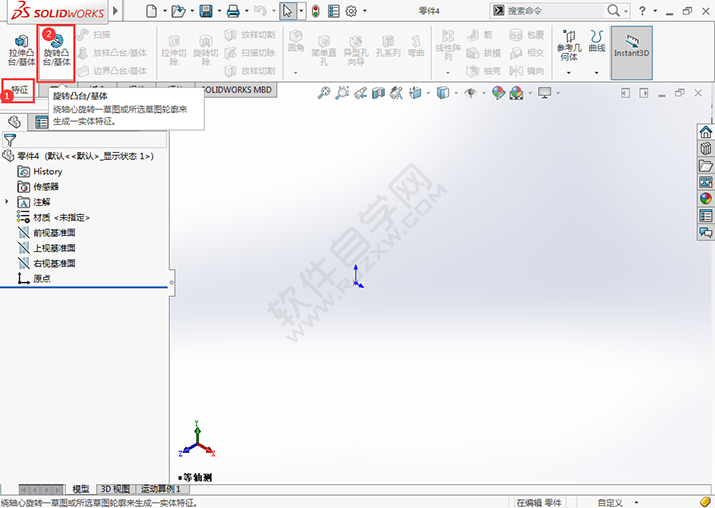
Task: Open the View Palette task pane icon
Action: (x=706, y=182)
